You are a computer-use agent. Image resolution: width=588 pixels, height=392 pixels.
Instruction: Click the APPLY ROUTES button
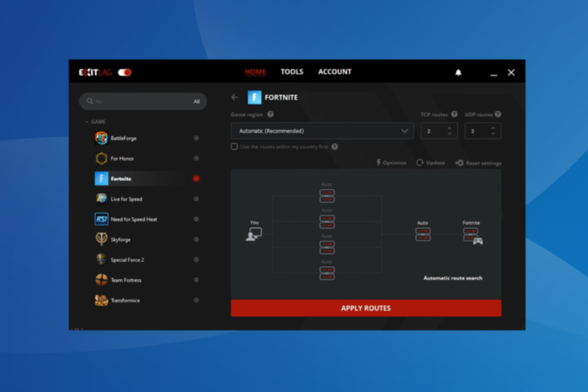coord(366,308)
